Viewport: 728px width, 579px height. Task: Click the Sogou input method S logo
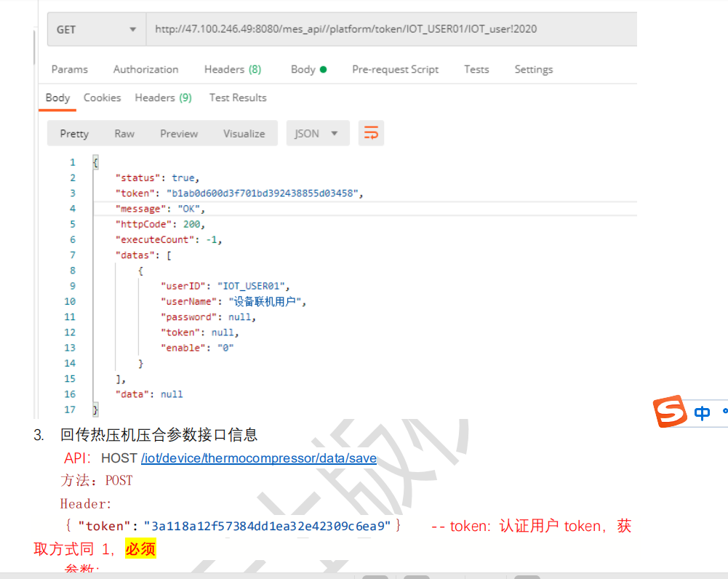[670, 412]
